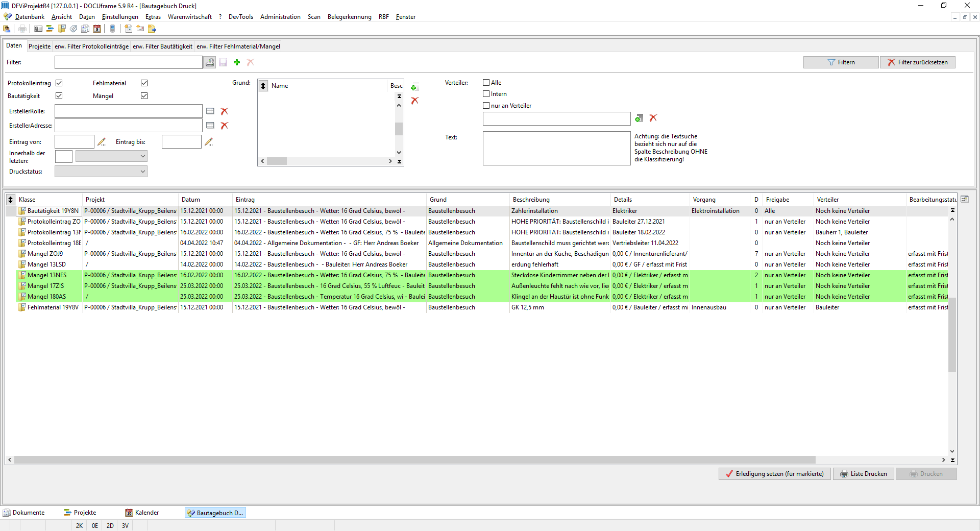Open the 'Innerhalb der letzten' unit dropdown
The image size is (980, 531).
click(111, 156)
